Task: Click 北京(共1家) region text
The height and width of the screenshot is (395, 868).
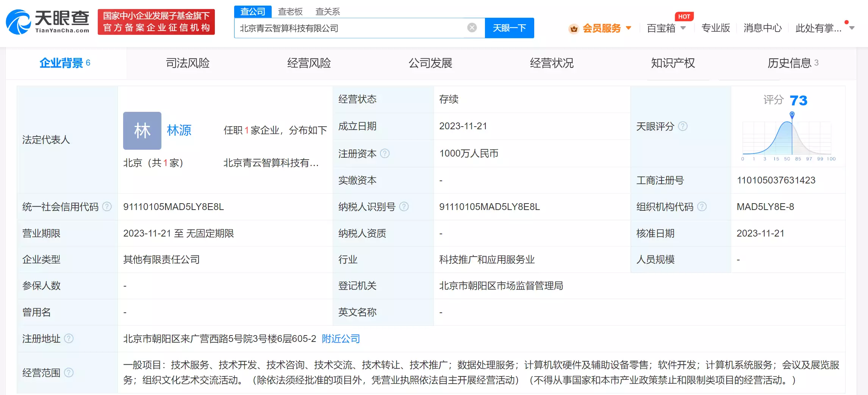Action: (153, 163)
